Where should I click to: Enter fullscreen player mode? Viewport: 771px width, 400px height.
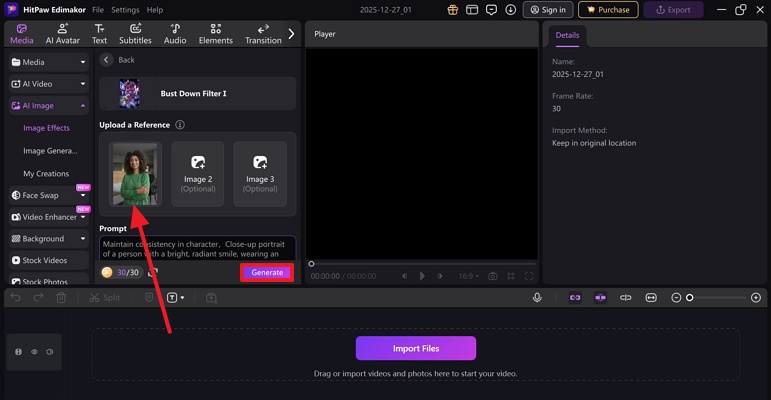(x=529, y=276)
